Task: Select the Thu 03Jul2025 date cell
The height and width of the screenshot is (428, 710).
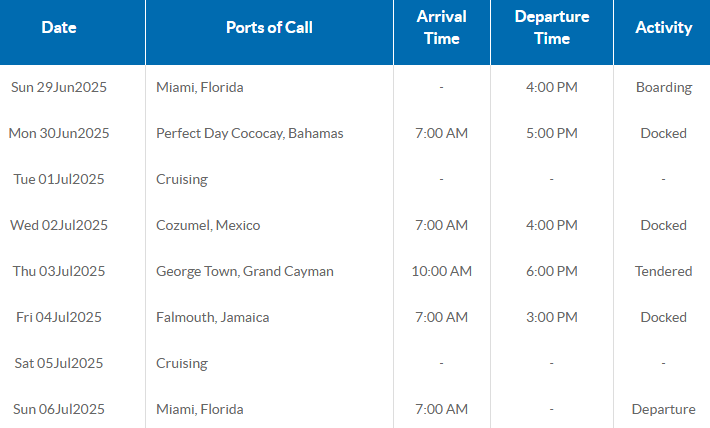Action: click(x=59, y=271)
